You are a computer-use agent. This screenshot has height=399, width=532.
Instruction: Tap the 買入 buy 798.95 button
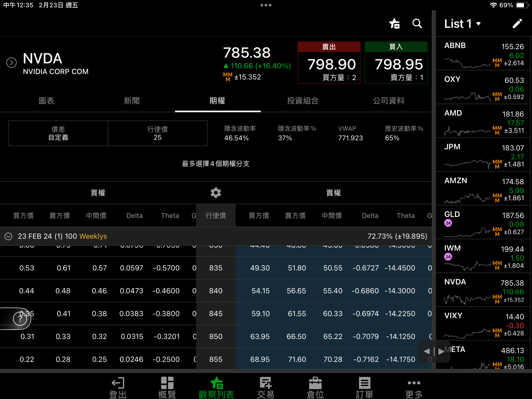396,63
